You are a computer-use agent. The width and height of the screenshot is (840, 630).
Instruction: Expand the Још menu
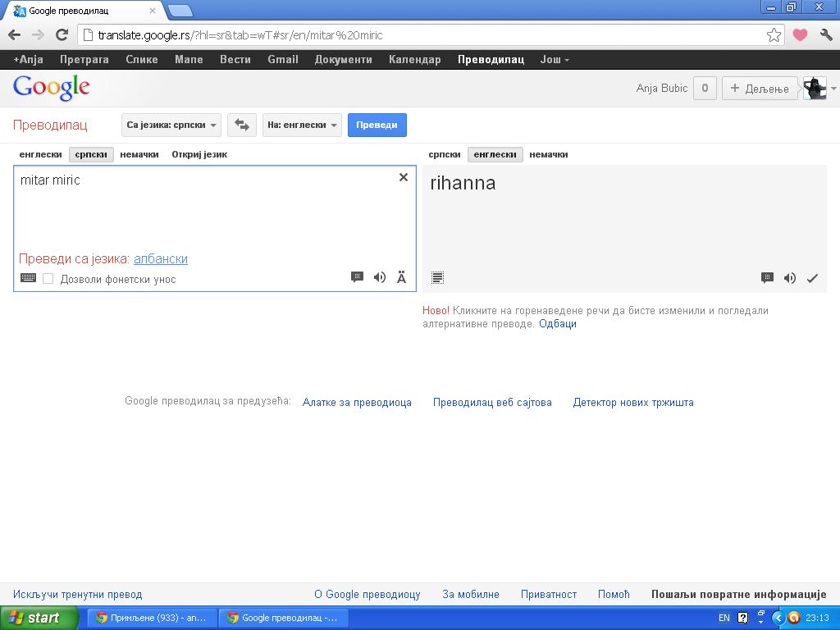555,59
